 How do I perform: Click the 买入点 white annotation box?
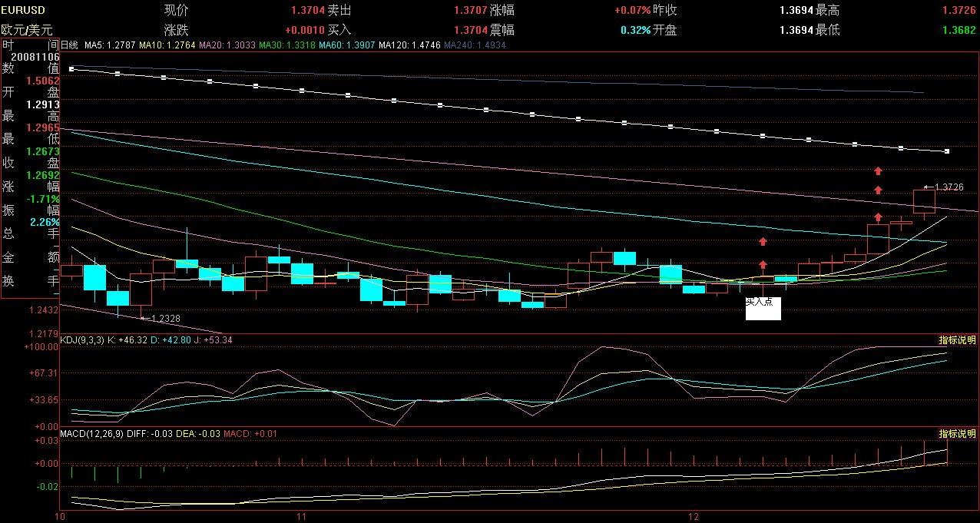tap(763, 308)
